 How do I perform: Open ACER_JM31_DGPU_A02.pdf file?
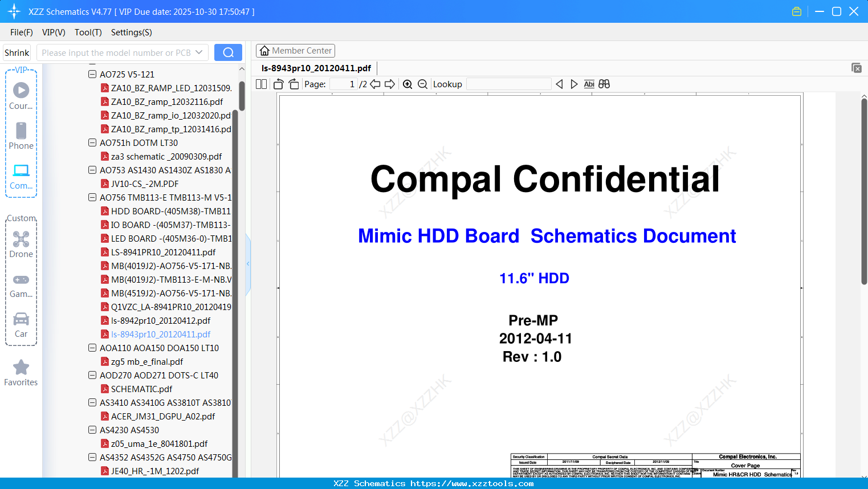pyautogui.click(x=158, y=416)
